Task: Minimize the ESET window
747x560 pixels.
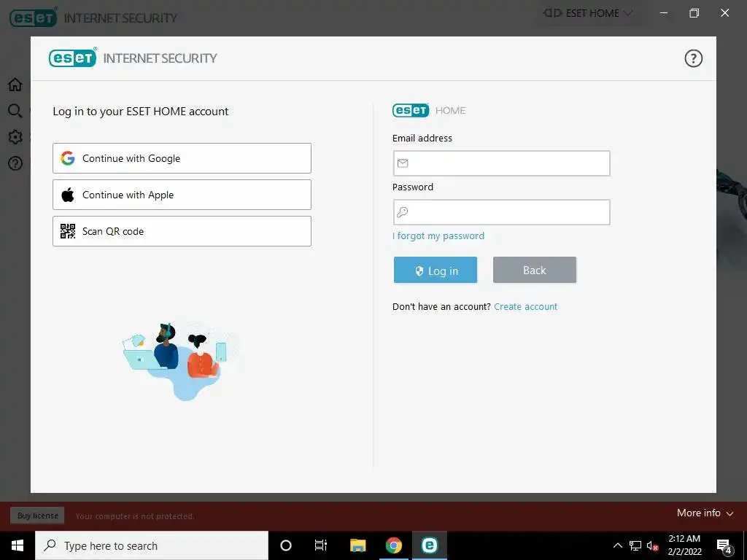Action: tap(664, 13)
